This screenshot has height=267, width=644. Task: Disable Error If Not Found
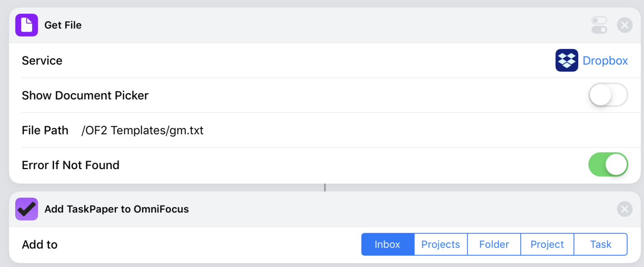pyautogui.click(x=608, y=164)
